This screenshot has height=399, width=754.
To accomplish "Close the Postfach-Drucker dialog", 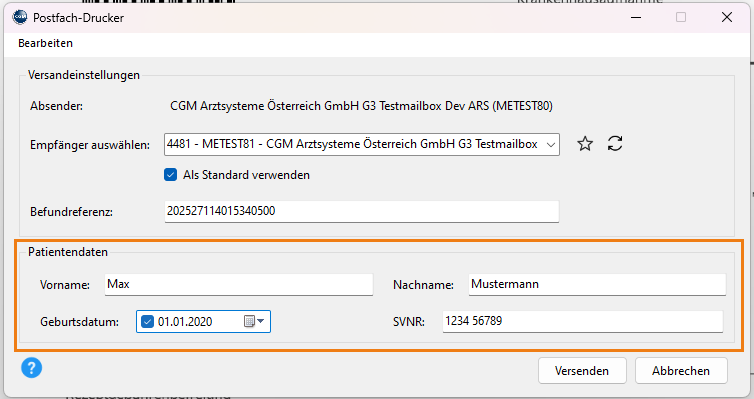I will tap(727, 17).
